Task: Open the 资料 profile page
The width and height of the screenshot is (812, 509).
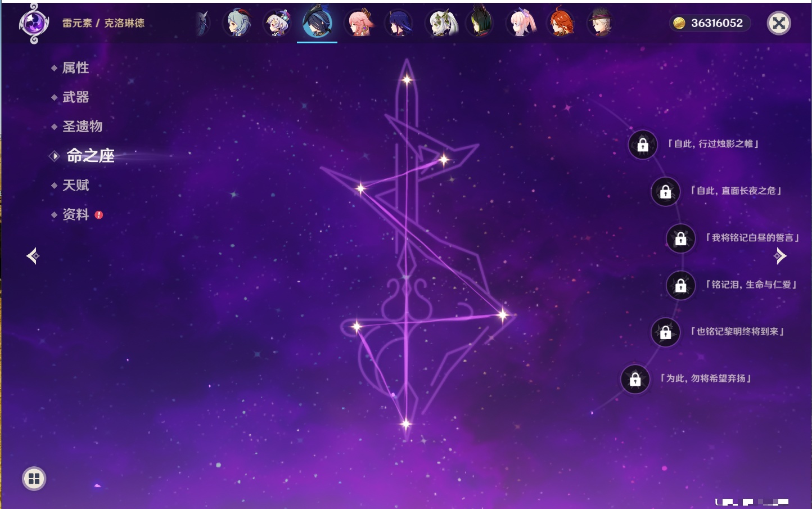Action: [75, 214]
